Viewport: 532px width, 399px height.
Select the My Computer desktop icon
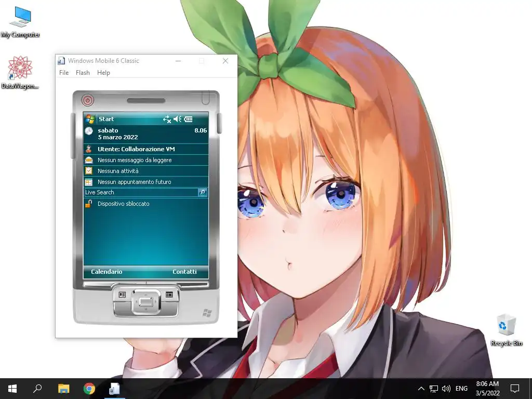click(x=20, y=22)
